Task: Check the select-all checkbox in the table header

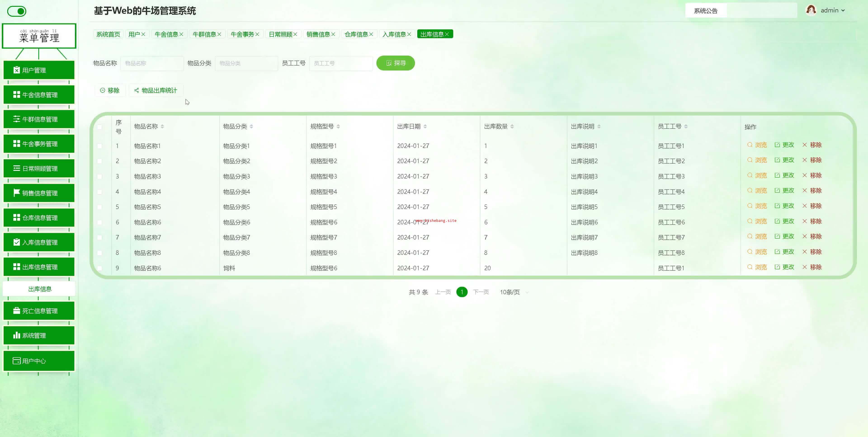Action: click(x=99, y=127)
